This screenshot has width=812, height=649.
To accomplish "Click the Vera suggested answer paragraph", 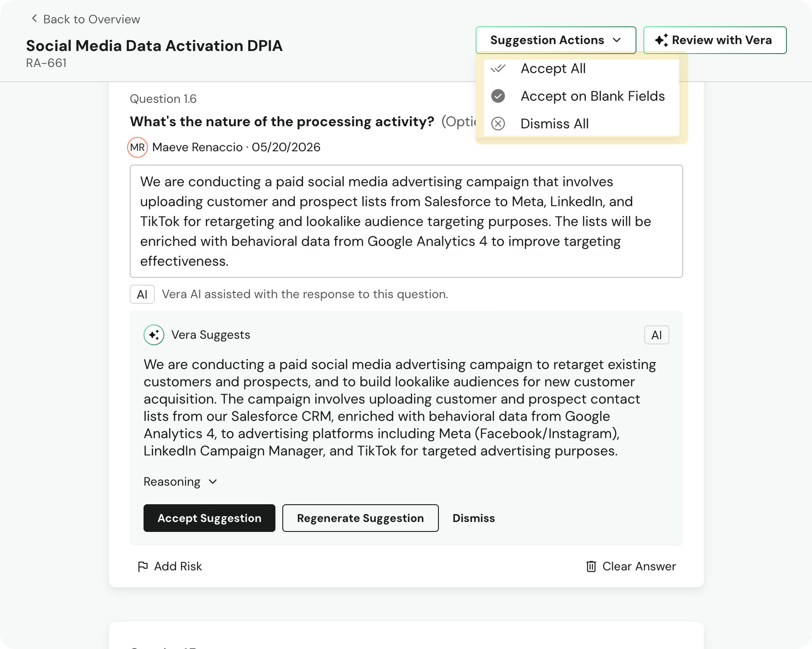I will [x=400, y=407].
